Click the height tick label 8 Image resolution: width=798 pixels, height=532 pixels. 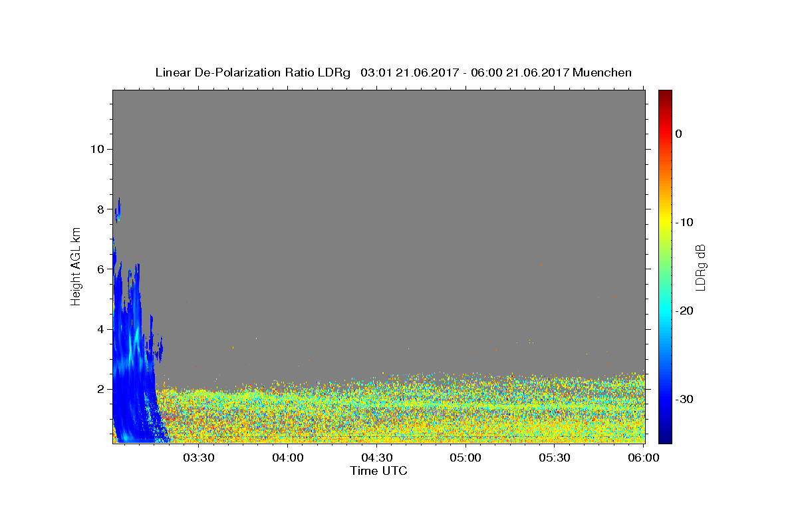click(x=101, y=209)
